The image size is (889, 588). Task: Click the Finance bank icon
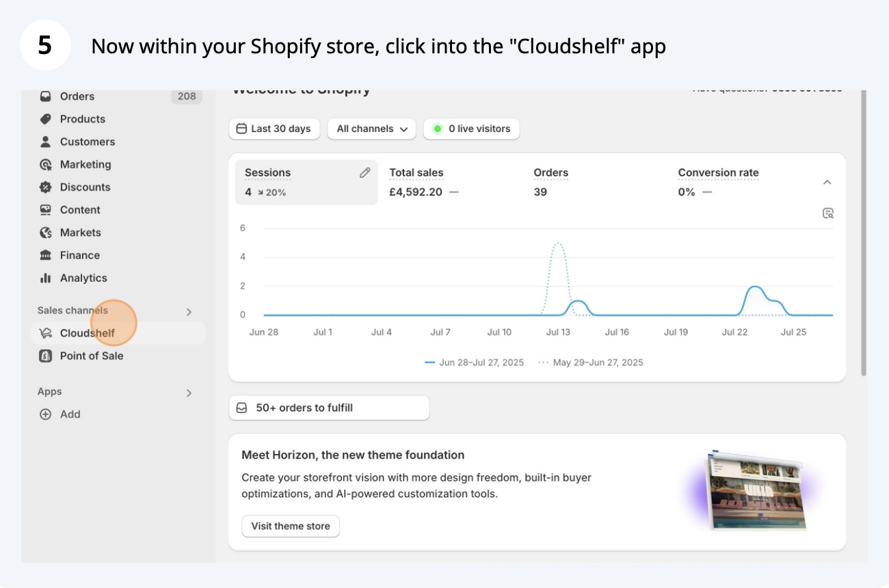tap(46, 255)
